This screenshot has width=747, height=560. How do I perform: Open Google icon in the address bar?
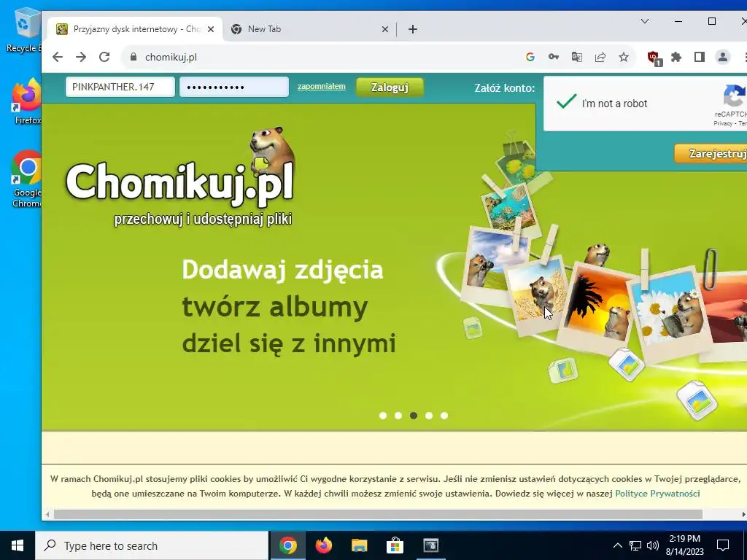(x=530, y=57)
